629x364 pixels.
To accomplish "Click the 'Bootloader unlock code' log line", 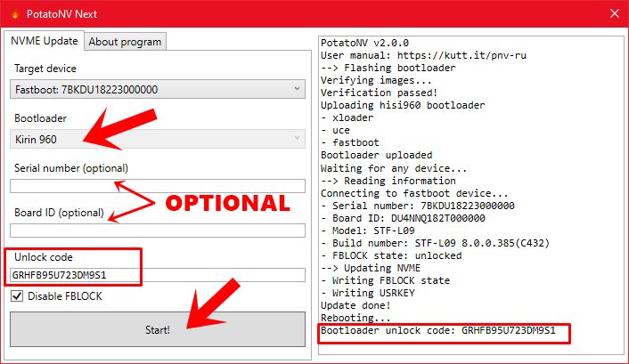I will click(x=438, y=330).
